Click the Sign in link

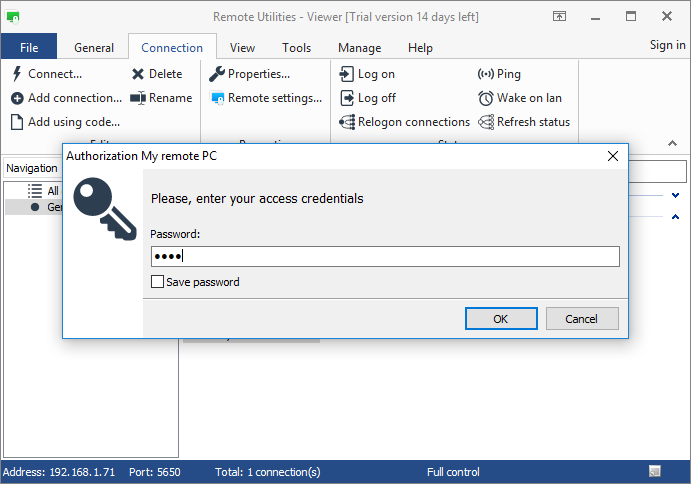(x=667, y=45)
